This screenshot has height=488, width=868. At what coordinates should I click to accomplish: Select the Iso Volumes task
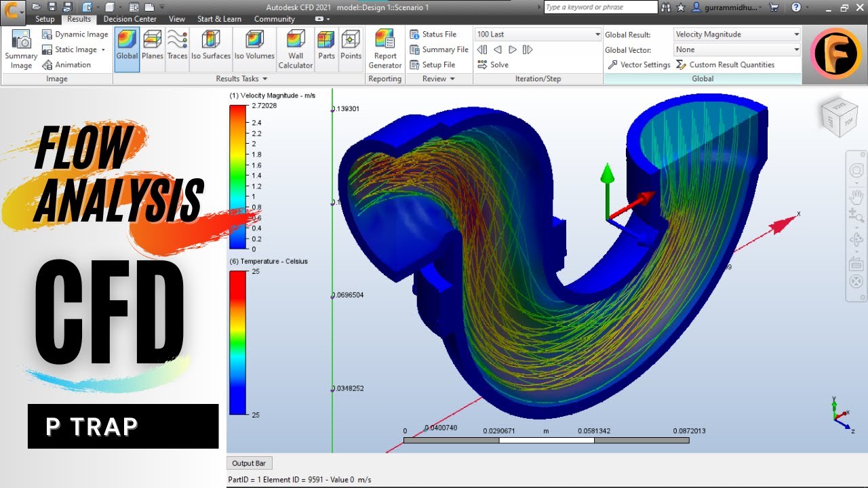click(x=254, y=49)
